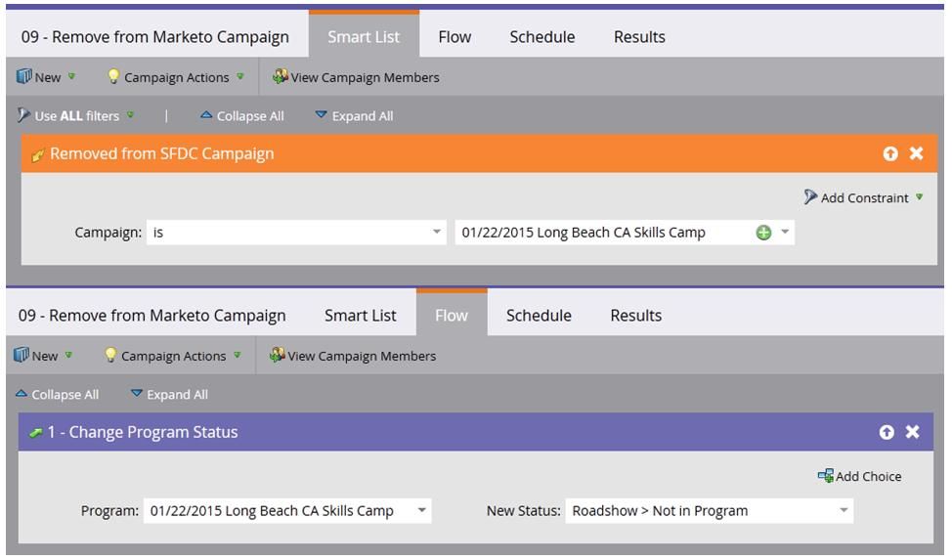Delete the Removed from SFDC Campaign filter
952x560 pixels.
point(916,153)
